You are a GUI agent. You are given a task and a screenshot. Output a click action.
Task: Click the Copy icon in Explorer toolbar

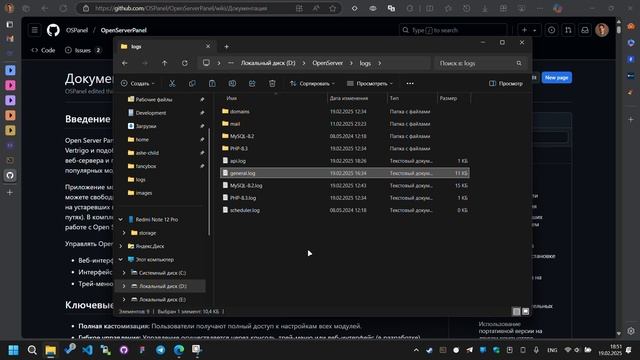[192, 84]
